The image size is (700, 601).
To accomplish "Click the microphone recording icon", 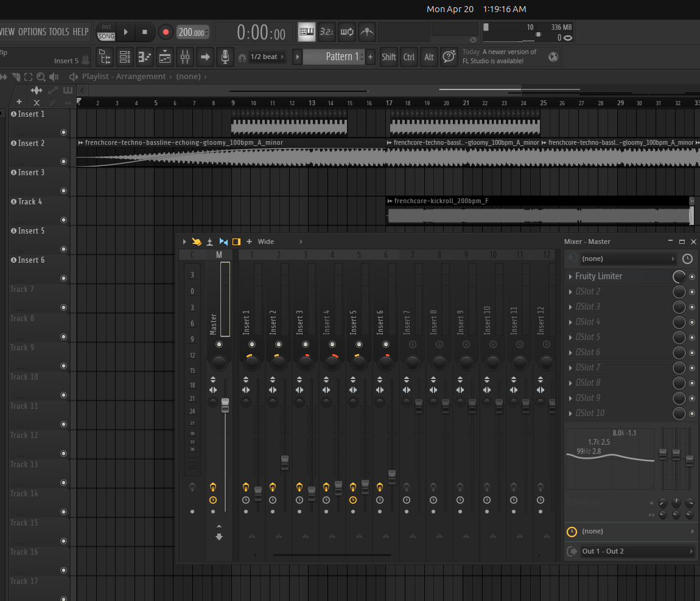I will [225, 57].
